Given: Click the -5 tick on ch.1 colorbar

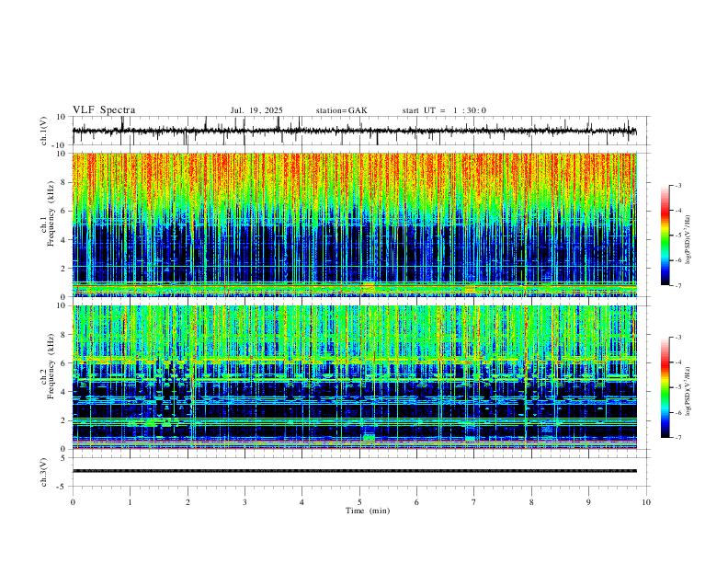Looking at the screenshot, I should [677, 236].
